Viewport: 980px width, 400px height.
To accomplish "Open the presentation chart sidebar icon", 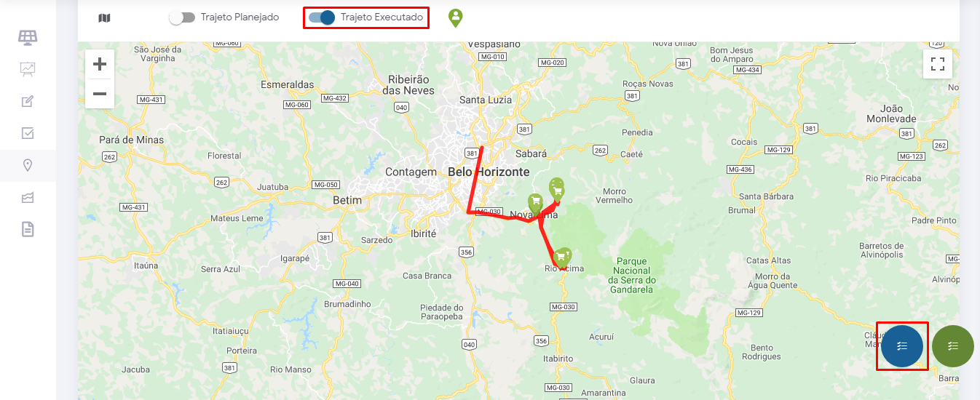I will (x=28, y=69).
